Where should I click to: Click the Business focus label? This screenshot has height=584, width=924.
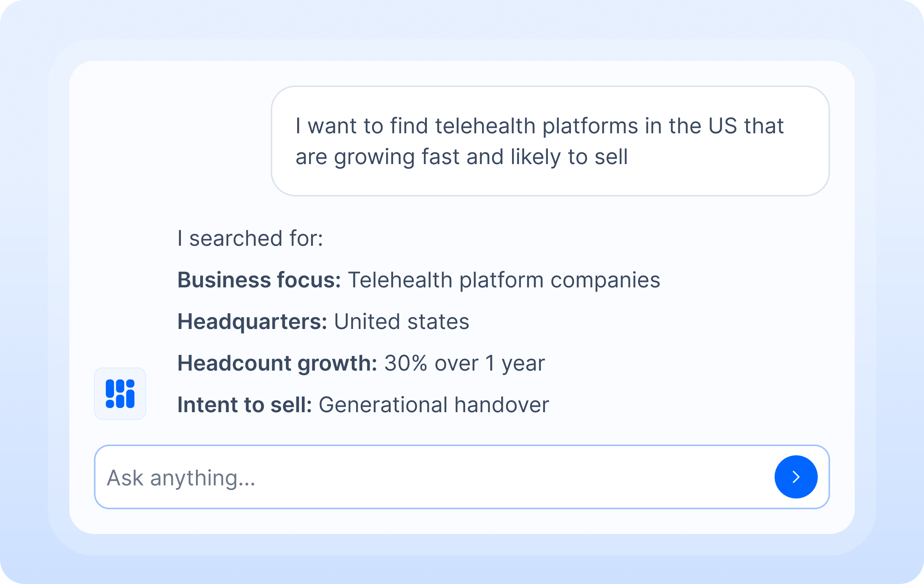[259, 280]
